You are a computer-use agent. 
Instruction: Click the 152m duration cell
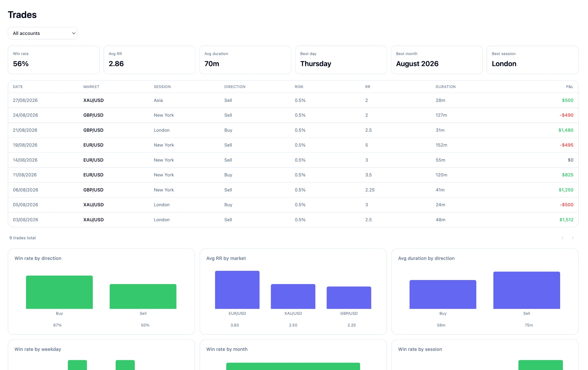[441, 145]
